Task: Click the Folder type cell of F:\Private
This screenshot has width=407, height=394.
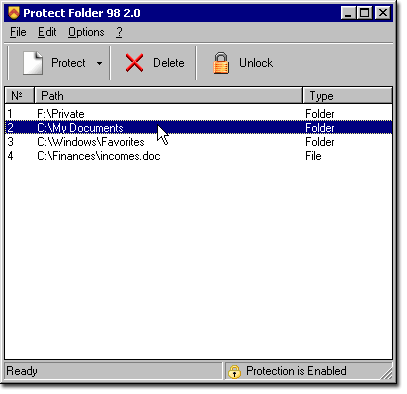Action: click(x=320, y=114)
